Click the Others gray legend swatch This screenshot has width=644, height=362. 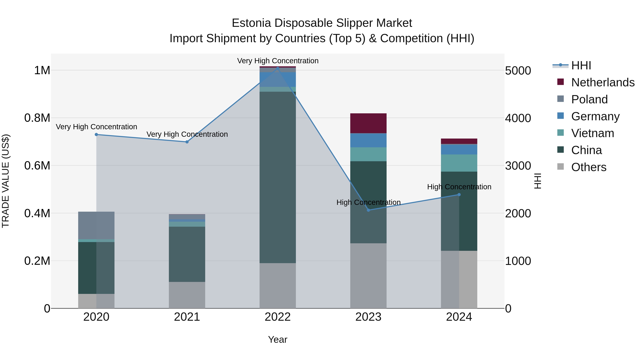560,167
